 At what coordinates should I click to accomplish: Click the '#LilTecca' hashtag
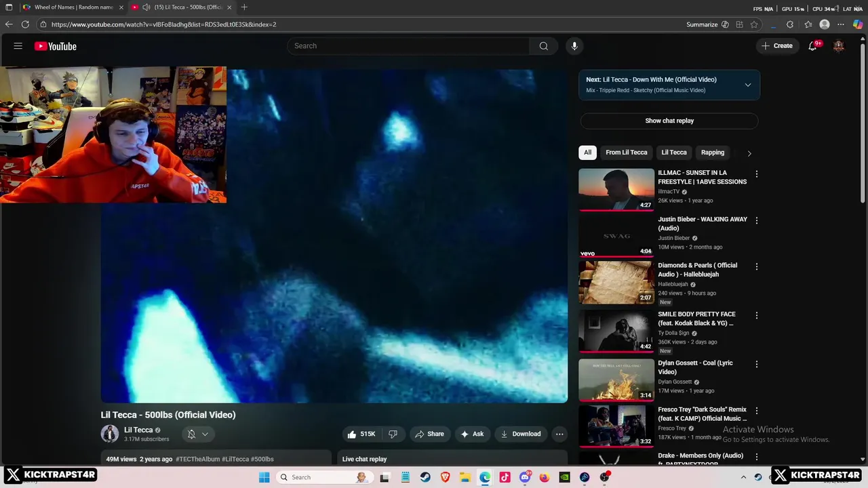pyautogui.click(x=235, y=459)
